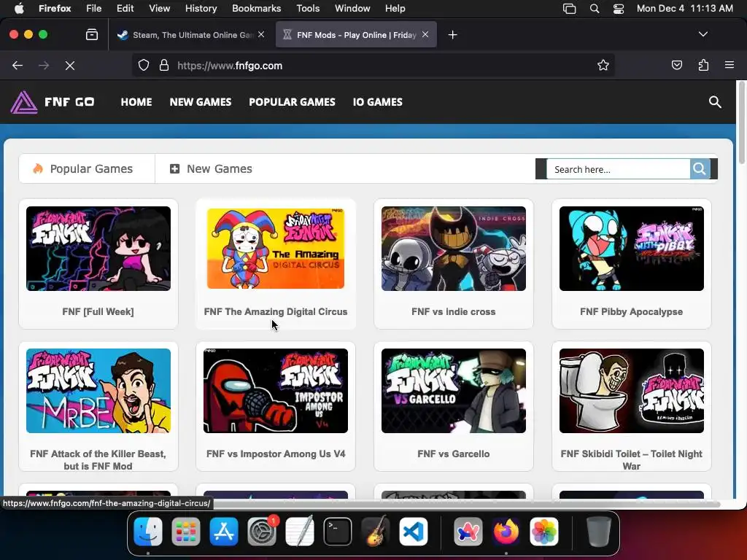Open Firefox extensions puzzle icon
Image resolution: width=747 pixels, height=560 pixels.
click(x=703, y=65)
